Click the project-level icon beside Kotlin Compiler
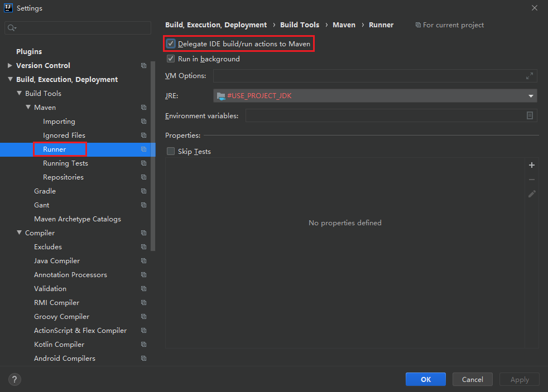The width and height of the screenshot is (548, 392). coord(143,345)
